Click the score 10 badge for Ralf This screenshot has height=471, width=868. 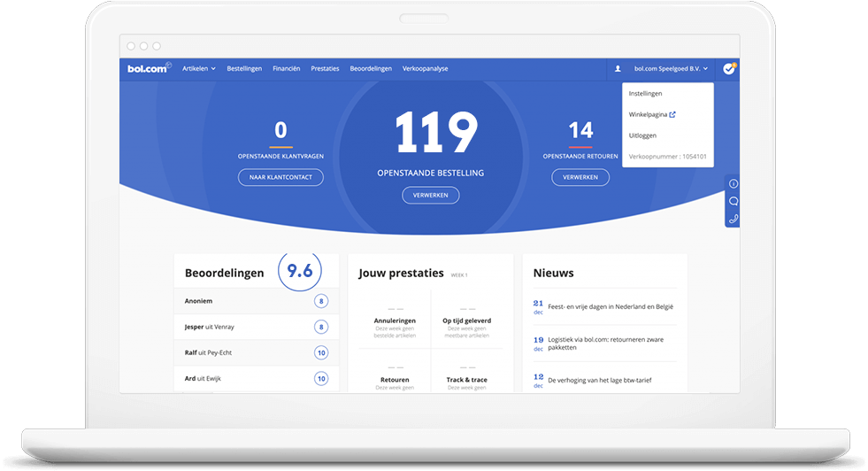coord(321,352)
